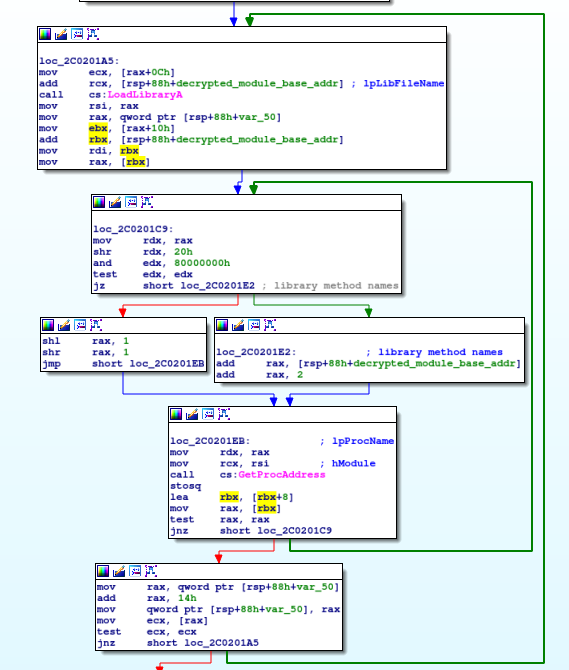Click the 'mov rax, [rbx]' line in loc_2C0201A5
The image size is (569, 670).
(94, 162)
